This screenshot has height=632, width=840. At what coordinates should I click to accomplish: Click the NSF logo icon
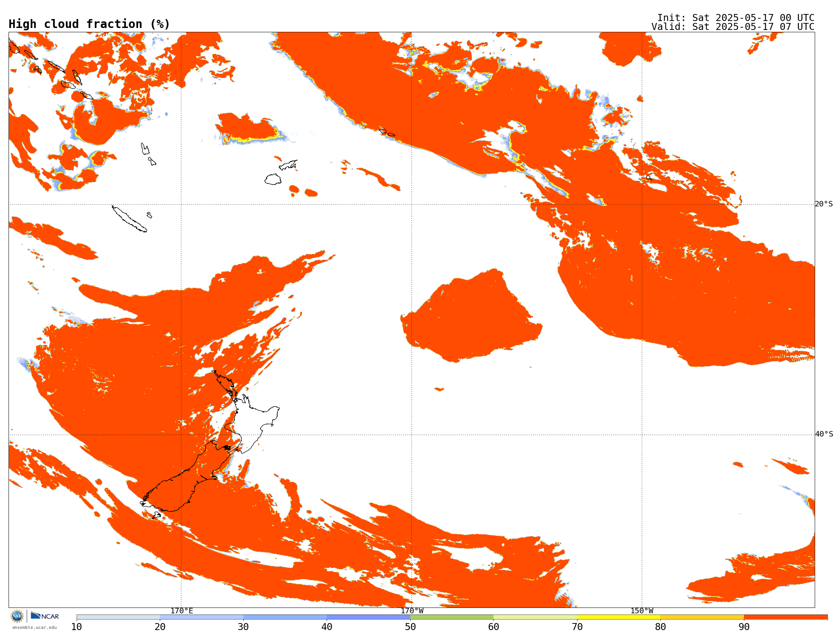pyautogui.click(x=17, y=616)
